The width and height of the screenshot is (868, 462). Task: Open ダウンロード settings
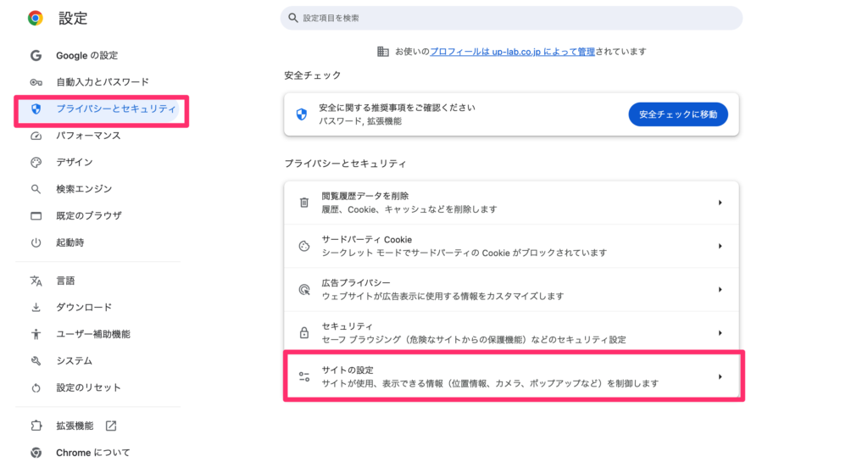click(84, 307)
